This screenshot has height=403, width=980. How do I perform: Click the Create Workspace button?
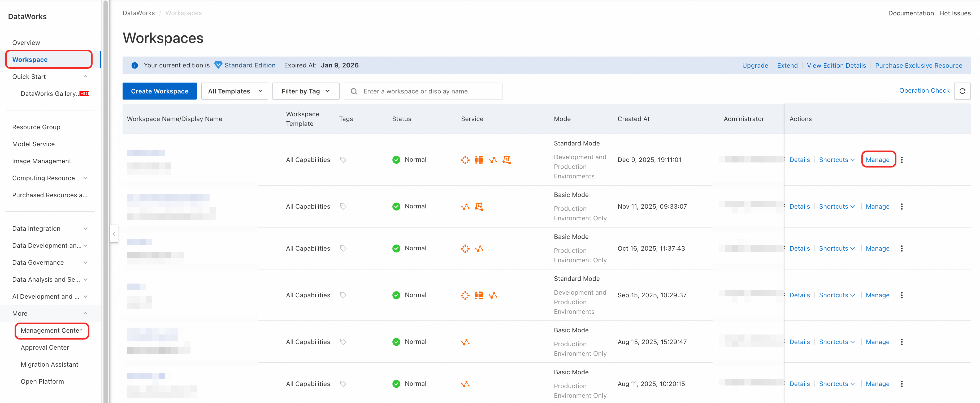159,91
